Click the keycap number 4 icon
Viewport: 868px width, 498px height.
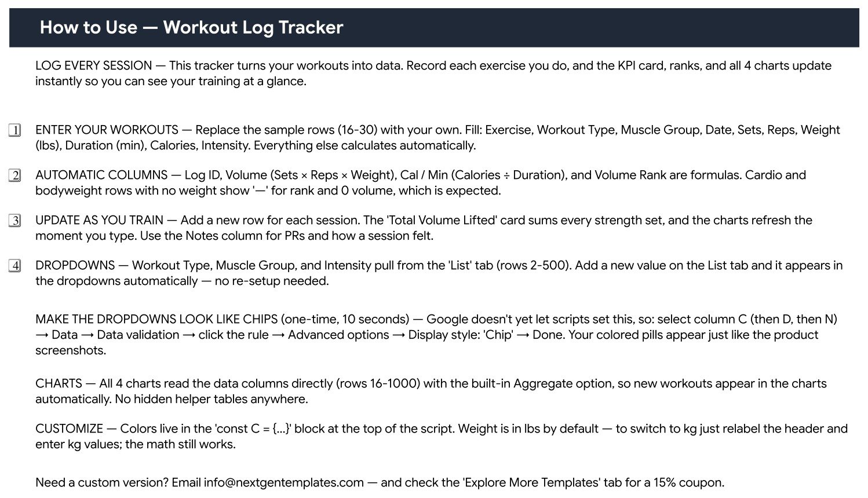(15, 266)
